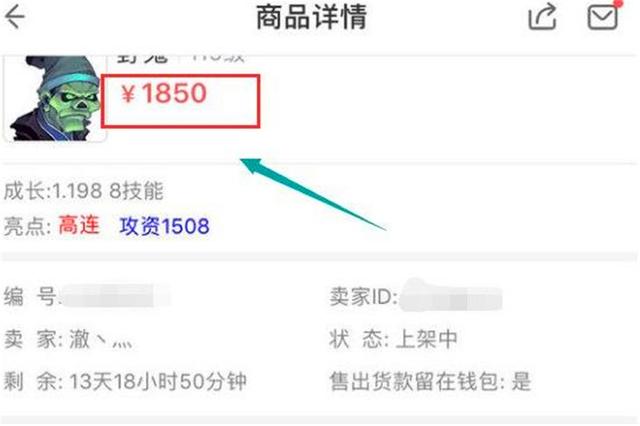
Task: Open the mail messages icon
Action: tap(602, 18)
